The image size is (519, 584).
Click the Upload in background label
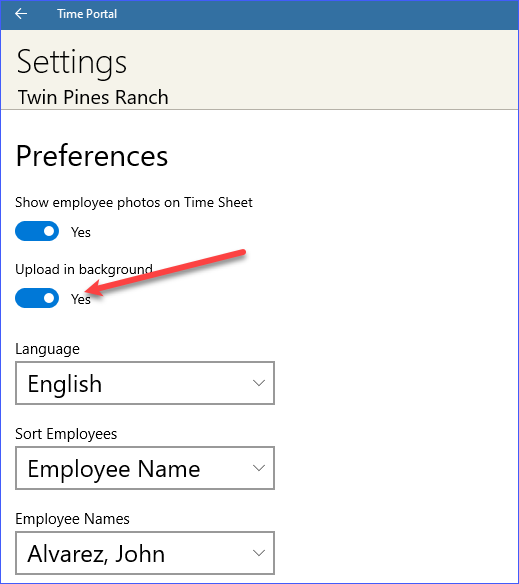coord(84,270)
